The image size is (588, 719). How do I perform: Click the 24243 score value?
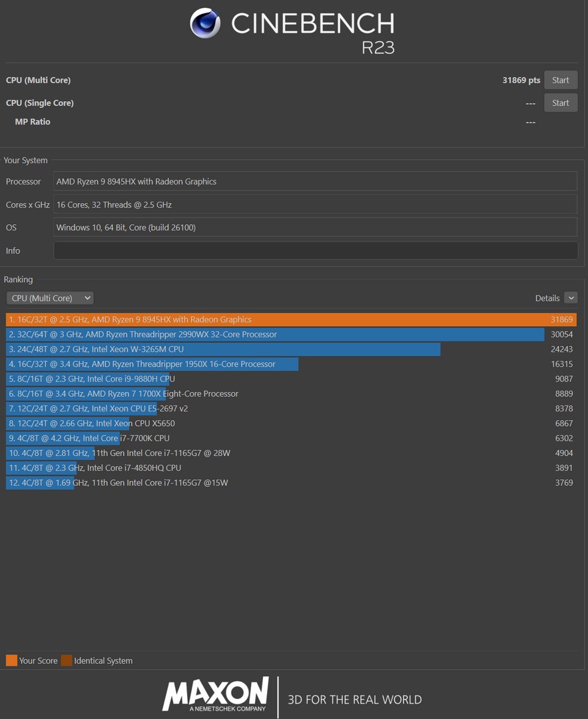tap(561, 349)
